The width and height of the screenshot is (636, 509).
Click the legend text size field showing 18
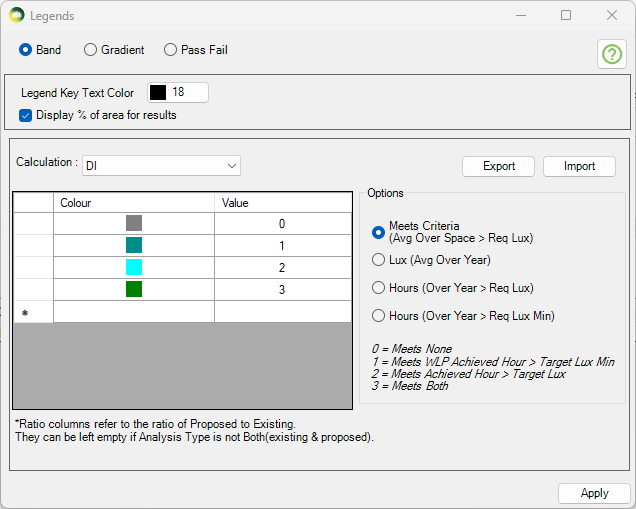pyautogui.click(x=188, y=93)
